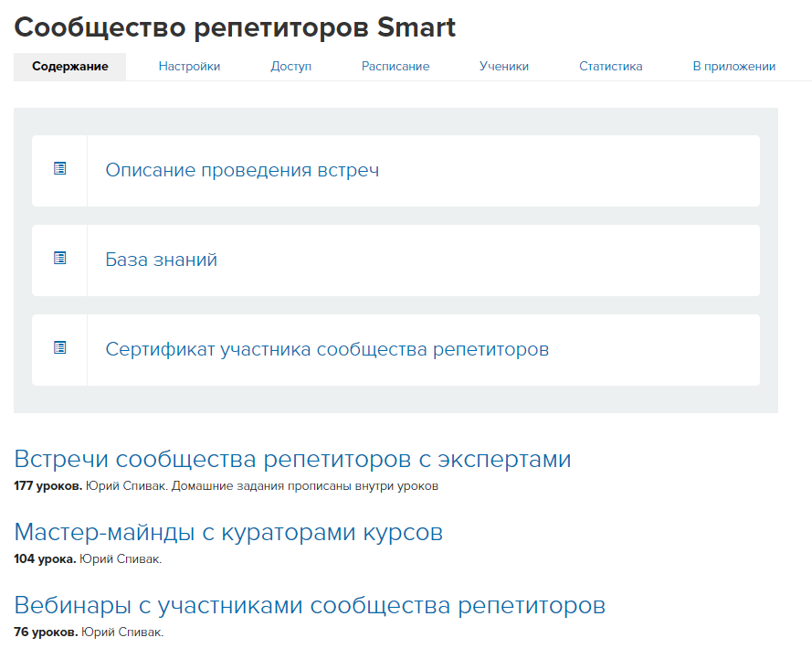Click the page title Сообщество репетиторов Smart
This screenshot has height=659, width=812.
[x=235, y=27]
